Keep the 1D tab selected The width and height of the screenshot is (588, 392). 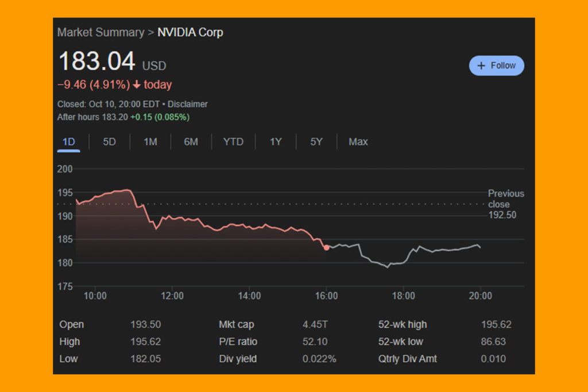tap(68, 141)
